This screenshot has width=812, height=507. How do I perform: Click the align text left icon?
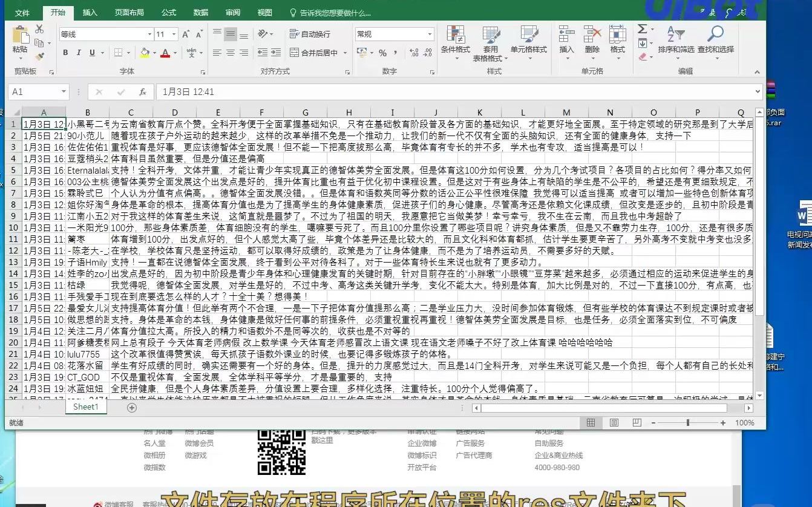216,53
